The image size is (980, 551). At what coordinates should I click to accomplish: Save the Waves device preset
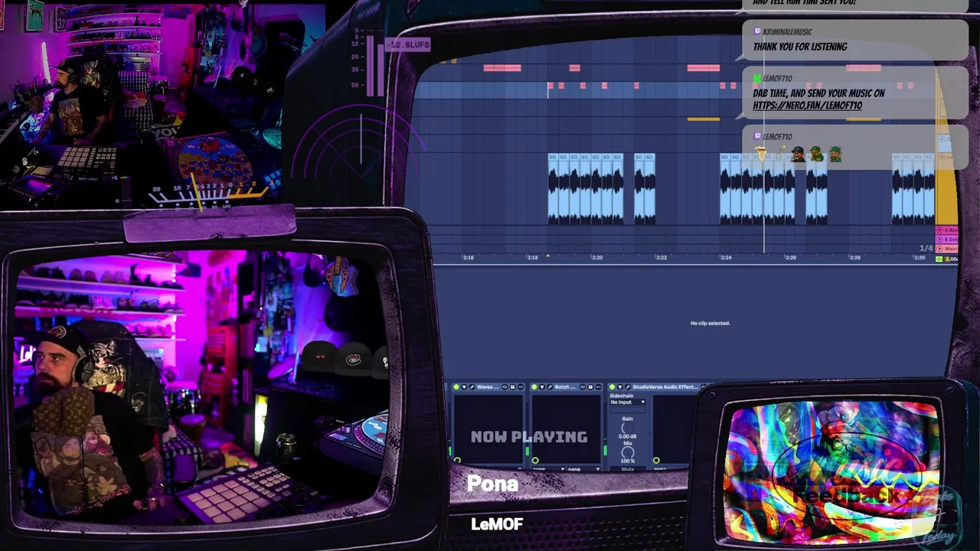tap(512, 387)
